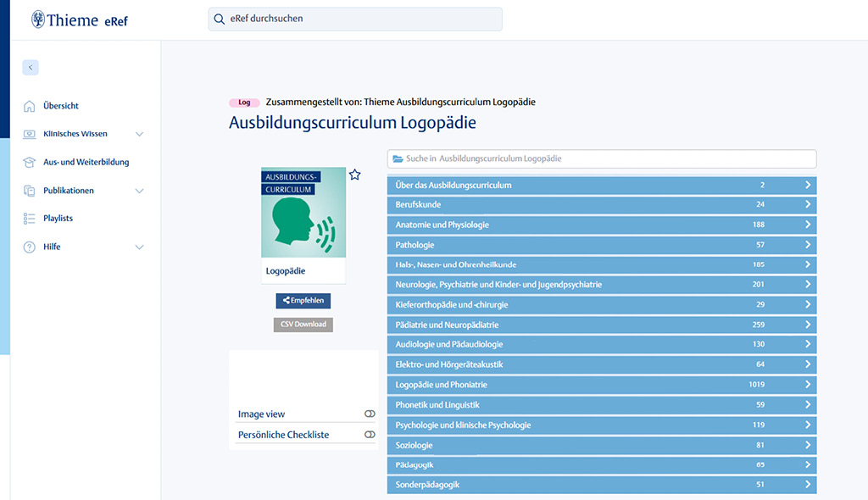Click the Suche in Ausbildungscurriculum Logopädie field
Image resolution: width=868 pixels, height=500 pixels.
point(602,159)
